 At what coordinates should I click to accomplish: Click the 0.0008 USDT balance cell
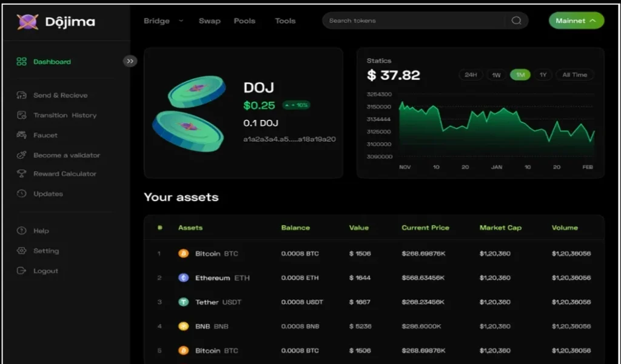302,302
